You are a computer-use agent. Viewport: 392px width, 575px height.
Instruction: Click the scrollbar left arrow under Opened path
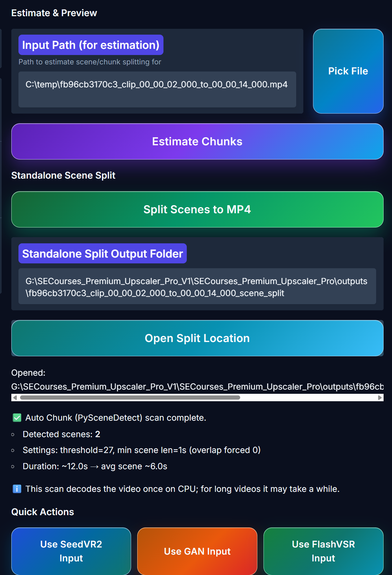[15, 398]
